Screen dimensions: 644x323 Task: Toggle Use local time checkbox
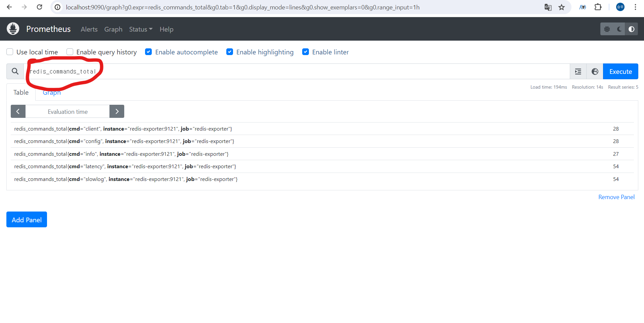pos(10,52)
